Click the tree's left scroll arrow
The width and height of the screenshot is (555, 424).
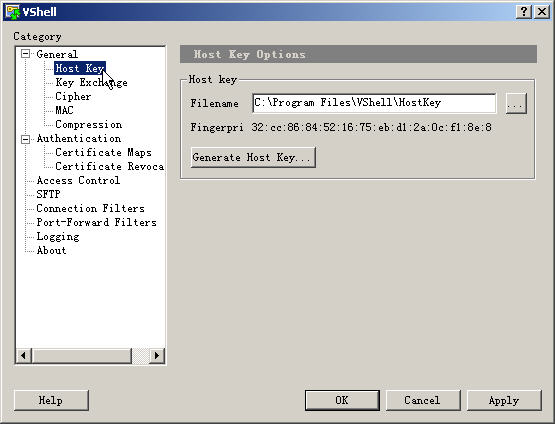pyautogui.click(x=23, y=355)
